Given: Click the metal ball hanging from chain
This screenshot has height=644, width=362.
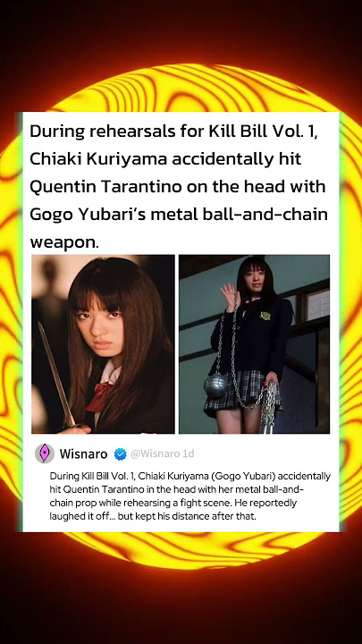Looking at the screenshot, I should pos(216,386).
